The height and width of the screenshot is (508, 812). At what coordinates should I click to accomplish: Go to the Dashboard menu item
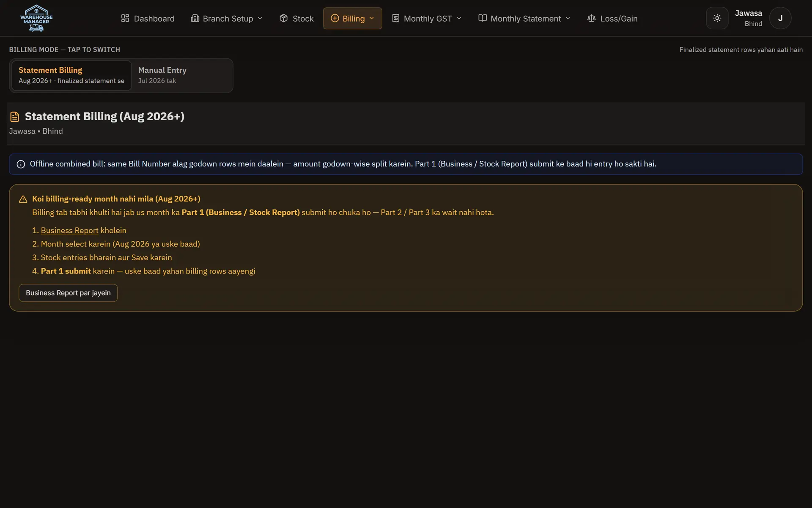tap(148, 18)
